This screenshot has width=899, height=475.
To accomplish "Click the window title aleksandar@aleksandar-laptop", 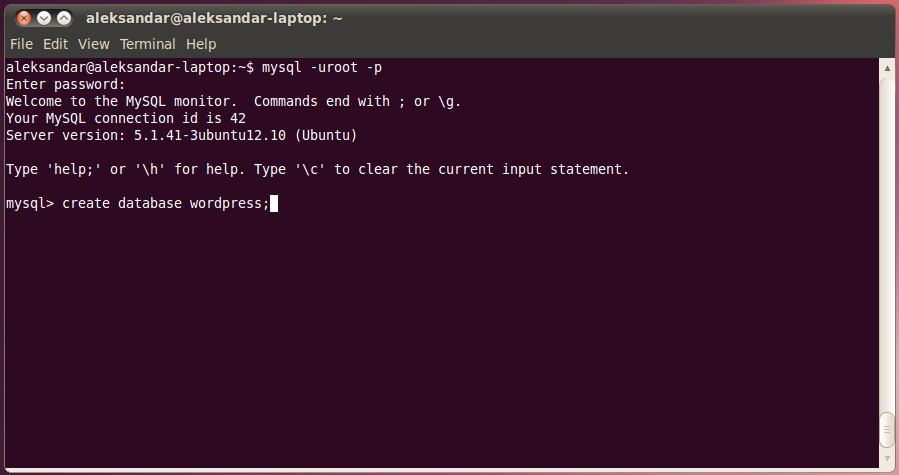I will 214,18.
